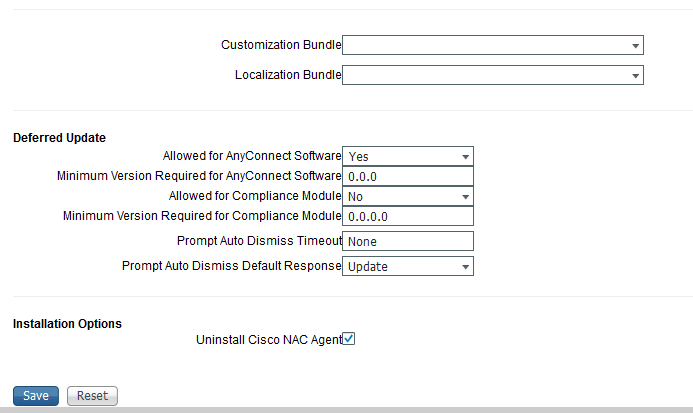
Task: Open Allowed for AnyConnect Software dropdown
Action: click(x=407, y=156)
